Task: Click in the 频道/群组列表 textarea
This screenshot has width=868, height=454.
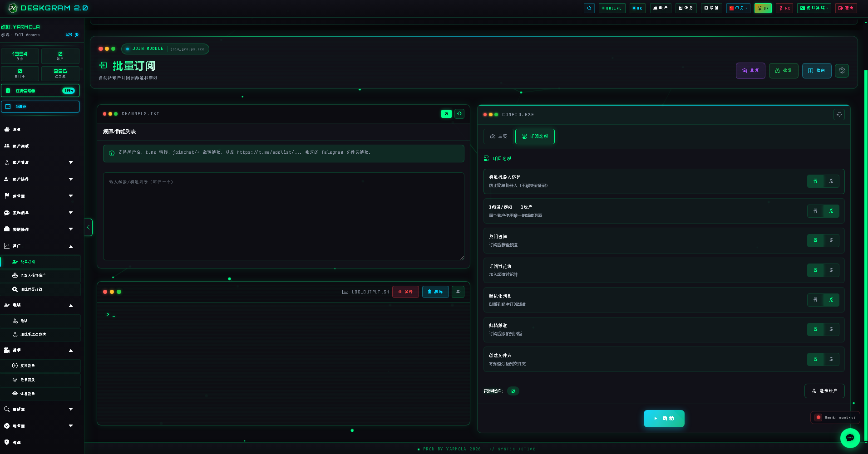Action: [x=284, y=216]
